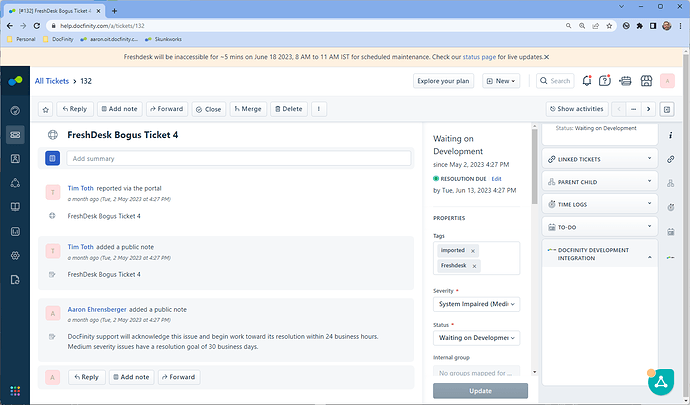Open the Internal group dropdown
The width and height of the screenshot is (690, 405).
coord(477,371)
